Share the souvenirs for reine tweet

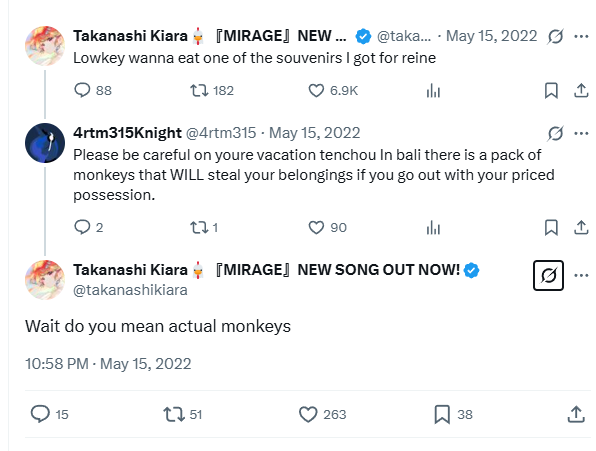581,91
